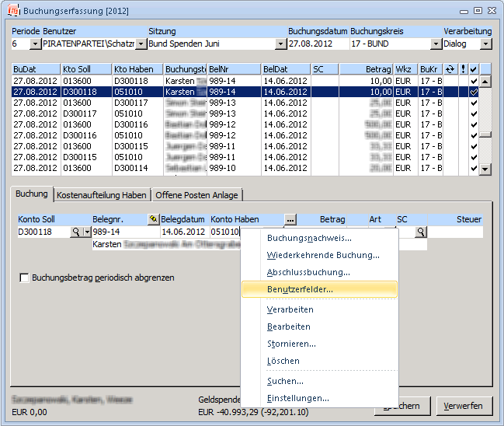Screen dimensions: 504x426
Task: Toggle the checkmark in the first booking row
Action: (x=474, y=81)
